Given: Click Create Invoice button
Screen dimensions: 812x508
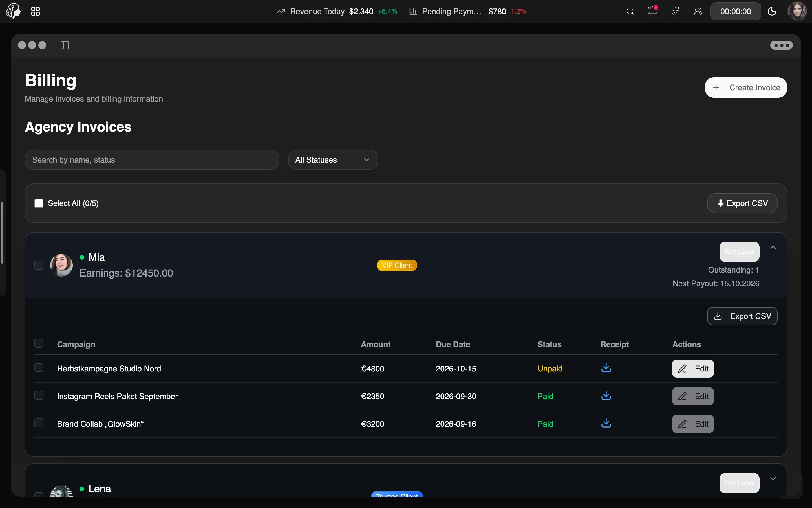Looking at the screenshot, I should 745,88.
